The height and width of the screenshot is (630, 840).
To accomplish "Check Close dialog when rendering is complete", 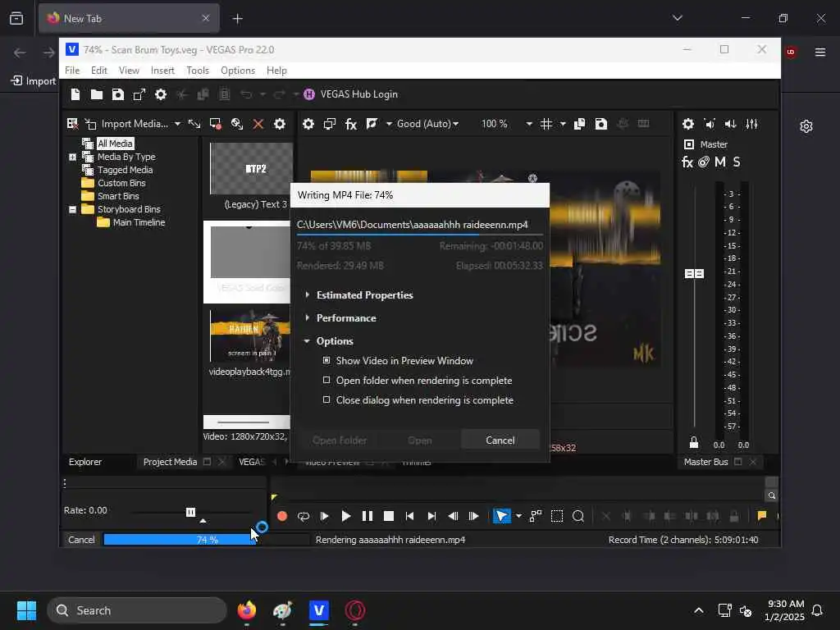I will (326, 400).
